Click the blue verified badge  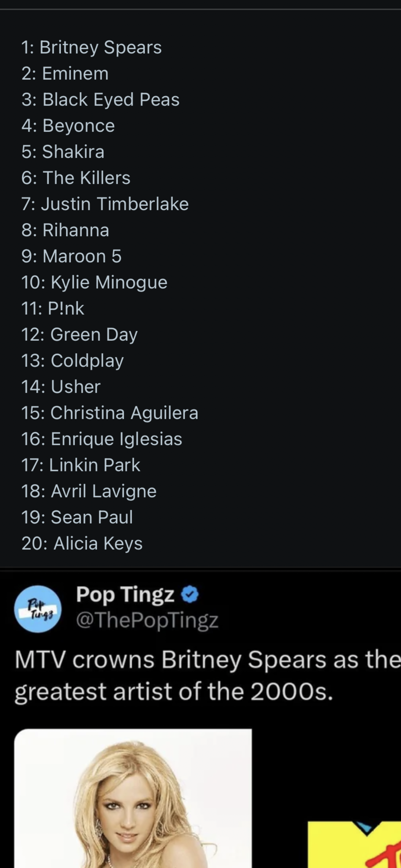point(190,595)
